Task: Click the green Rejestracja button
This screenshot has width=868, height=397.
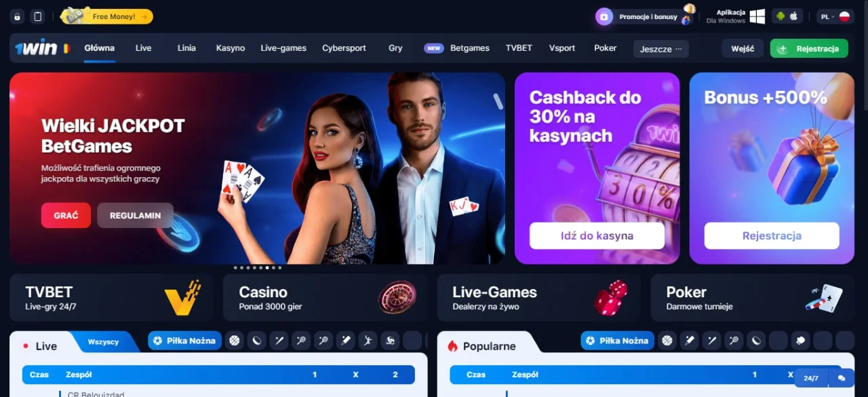Action: point(809,49)
